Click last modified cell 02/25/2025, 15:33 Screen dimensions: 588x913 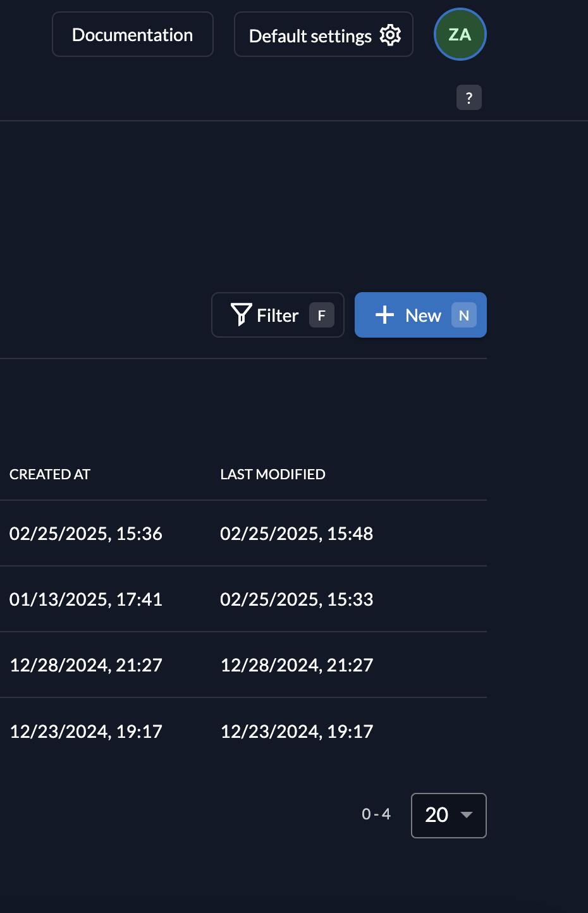pos(297,599)
